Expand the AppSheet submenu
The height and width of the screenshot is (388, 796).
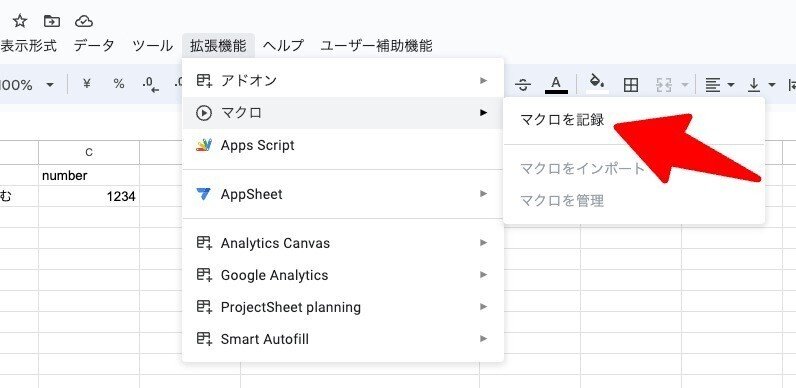point(343,194)
